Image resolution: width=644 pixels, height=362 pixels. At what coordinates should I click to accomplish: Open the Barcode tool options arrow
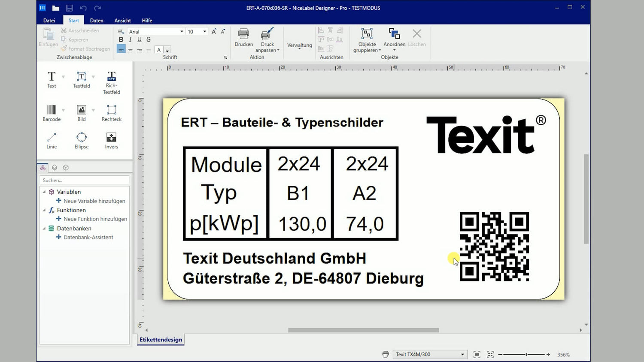[64, 110]
